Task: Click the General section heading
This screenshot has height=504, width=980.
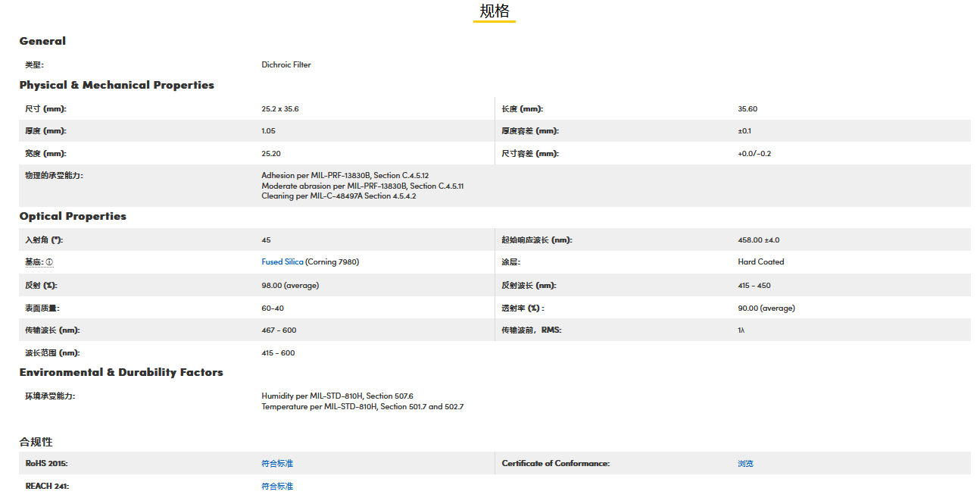Action: click(42, 41)
